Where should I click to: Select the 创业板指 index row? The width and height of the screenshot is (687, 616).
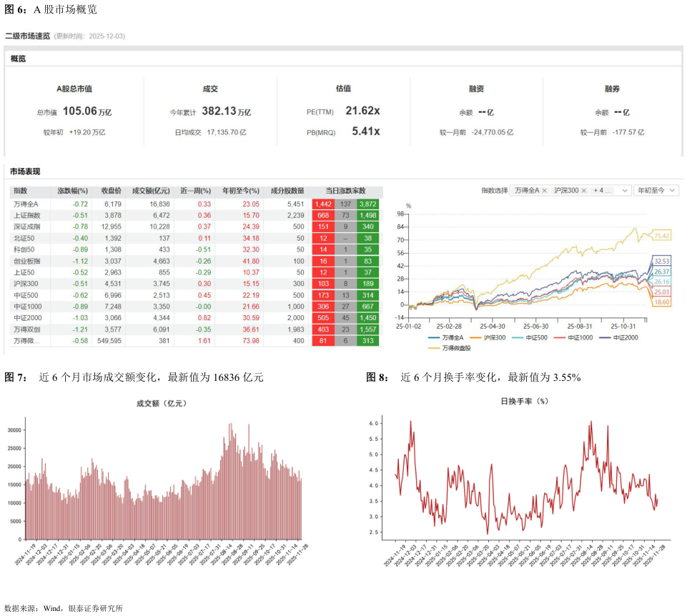(x=27, y=261)
